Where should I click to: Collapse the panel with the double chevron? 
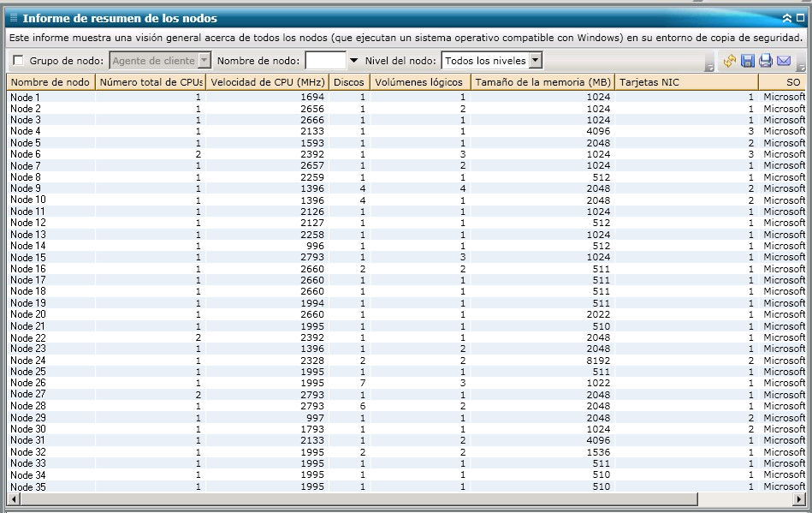click(x=787, y=17)
